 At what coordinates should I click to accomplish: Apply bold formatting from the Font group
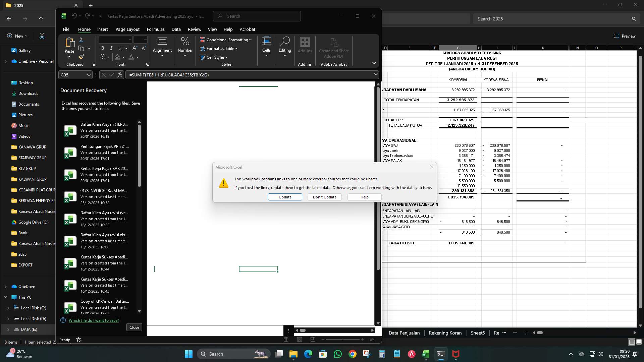tap(102, 48)
